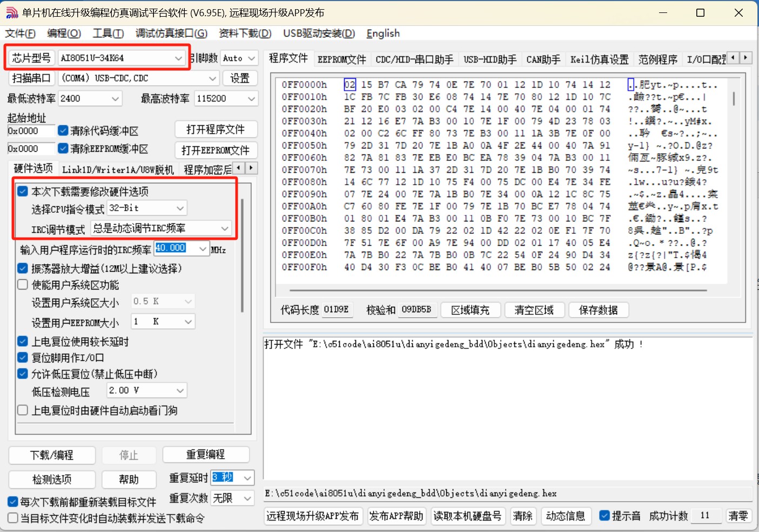The image size is (759, 532).
Task: Switch to the EEPROM文件 tab
Action: click(341, 59)
